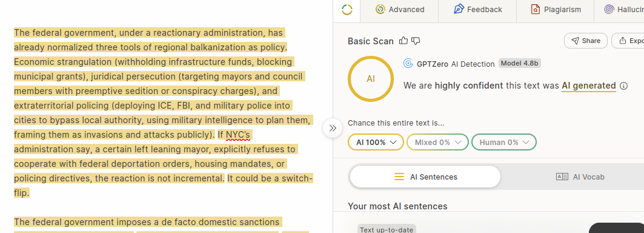The height and width of the screenshot is (233, 644).
Task: Click the Share button
Action: [x=586, y=41]
